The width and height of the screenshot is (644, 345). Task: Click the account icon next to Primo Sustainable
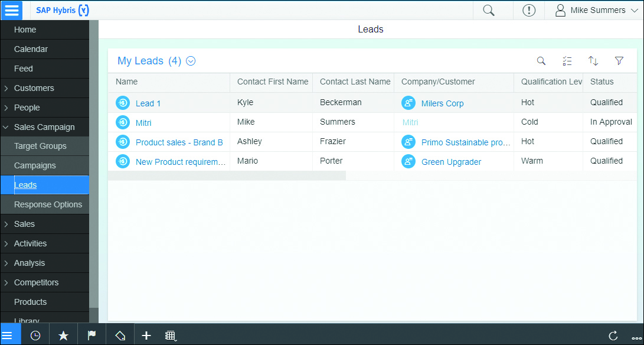[x=408, y=142]
